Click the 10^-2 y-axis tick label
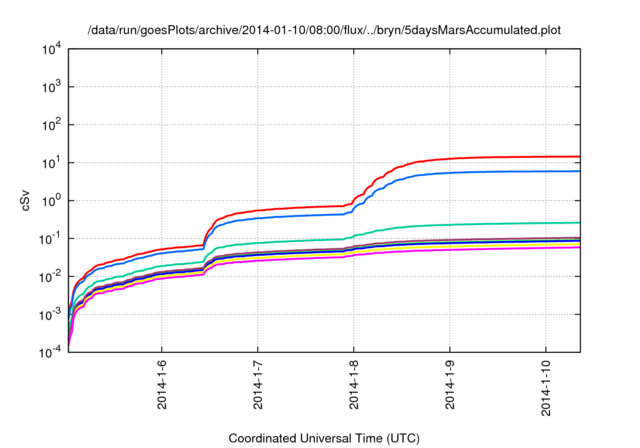Screen dimensions: 640x448 50,277
